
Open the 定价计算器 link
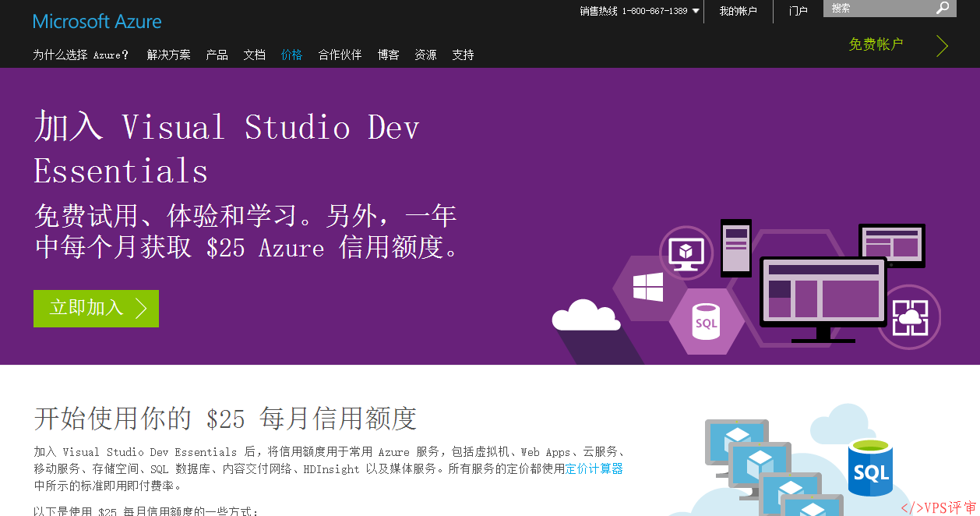click(594, 468)
